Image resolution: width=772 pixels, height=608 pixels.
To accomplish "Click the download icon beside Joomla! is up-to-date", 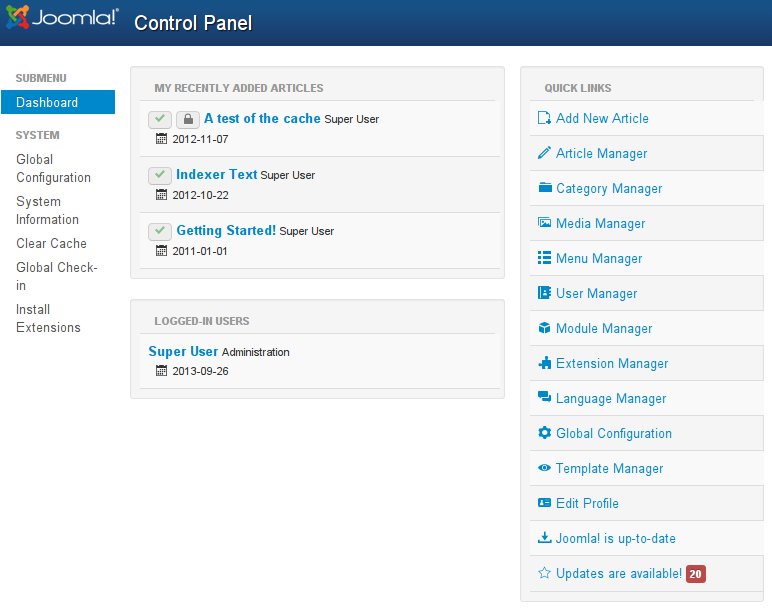I will pyautogui.click(x=544, y=538).
